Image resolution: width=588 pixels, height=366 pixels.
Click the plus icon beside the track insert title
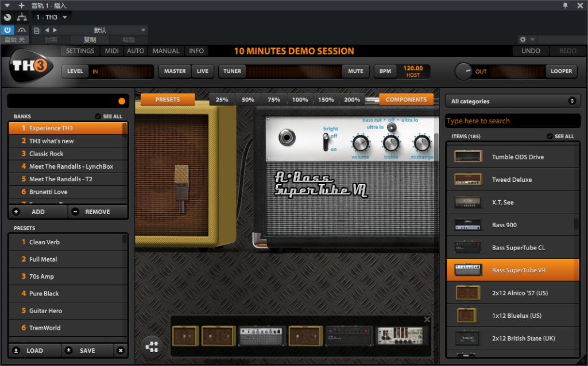[21, 5]
